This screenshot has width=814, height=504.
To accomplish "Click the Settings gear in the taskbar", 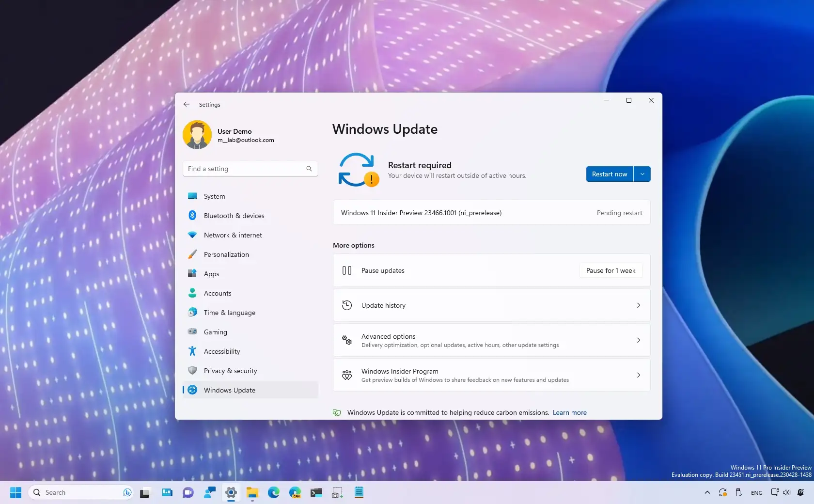I will click(x=231, y=492).
